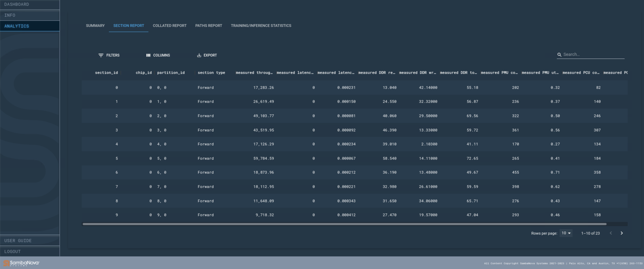Image resolution: width=644 pixels, height=269 pixels.
Task: Open Rows per page dropdown
Action: point(566,233)
